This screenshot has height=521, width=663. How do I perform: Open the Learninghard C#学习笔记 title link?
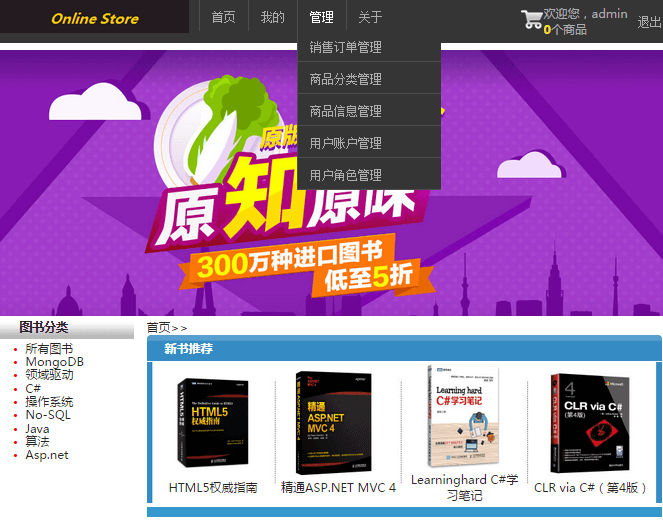[465, 488]
